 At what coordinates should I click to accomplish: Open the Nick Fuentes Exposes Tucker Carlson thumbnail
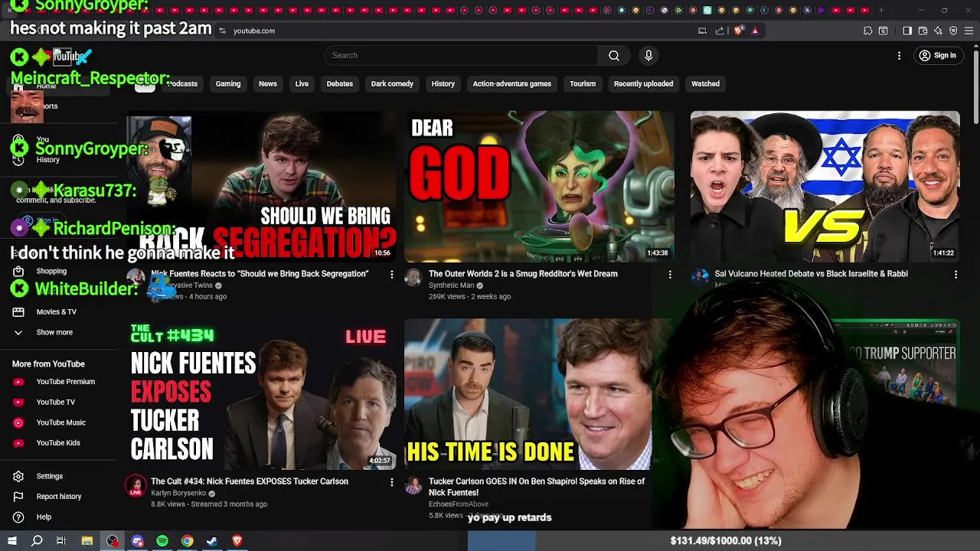click(261, 394)
